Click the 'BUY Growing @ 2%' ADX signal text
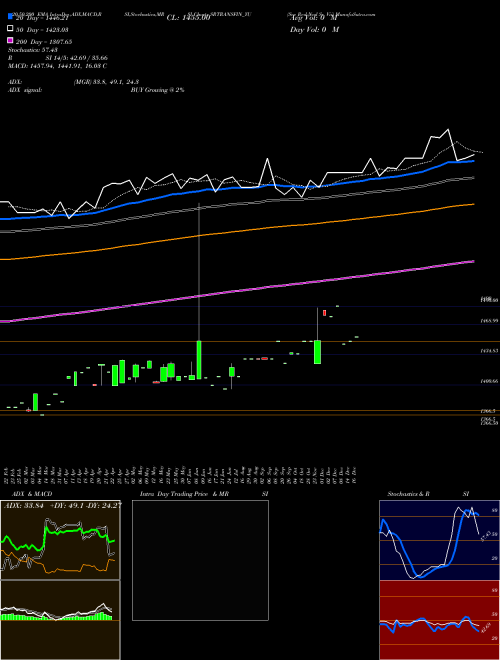500x660 pixels. 157,90
